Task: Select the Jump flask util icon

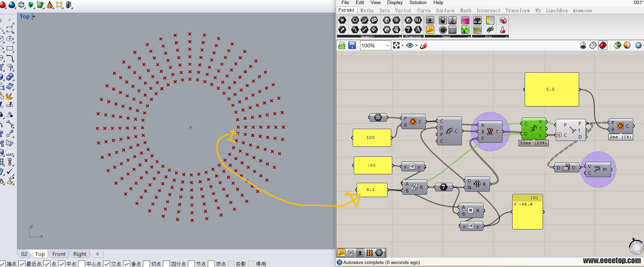Action: [x=503, y=30]
